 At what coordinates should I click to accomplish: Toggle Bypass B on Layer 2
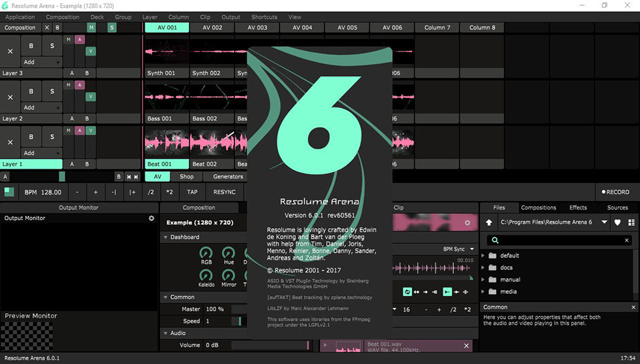tap(31, 91)
